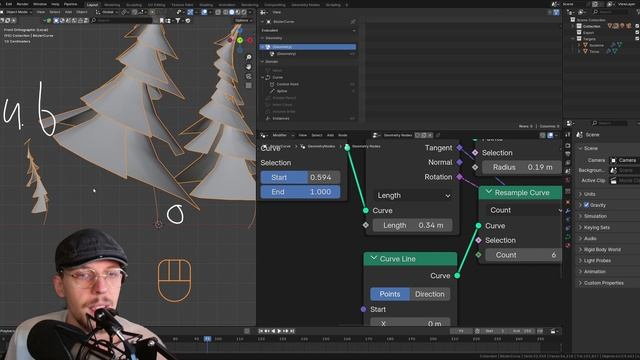Open the Modifiers wrench properties tab
The width and height of the screenshot is (640, 360).
(x=568, y=211)
